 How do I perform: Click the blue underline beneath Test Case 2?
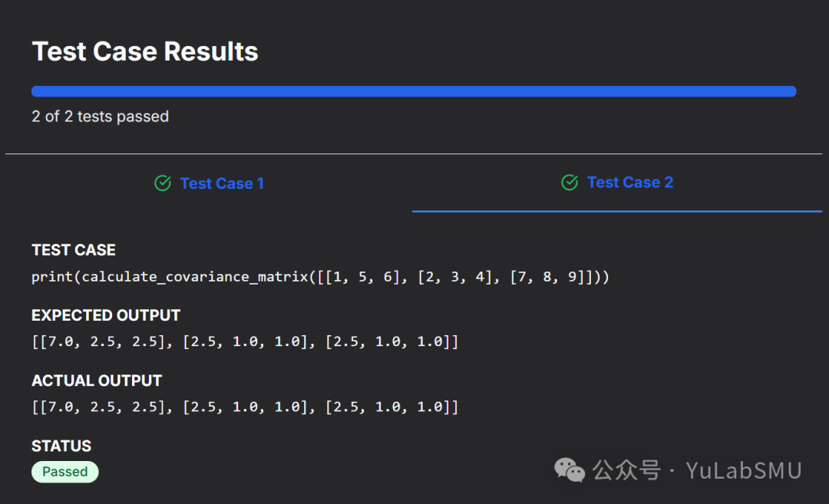[616, 211]
